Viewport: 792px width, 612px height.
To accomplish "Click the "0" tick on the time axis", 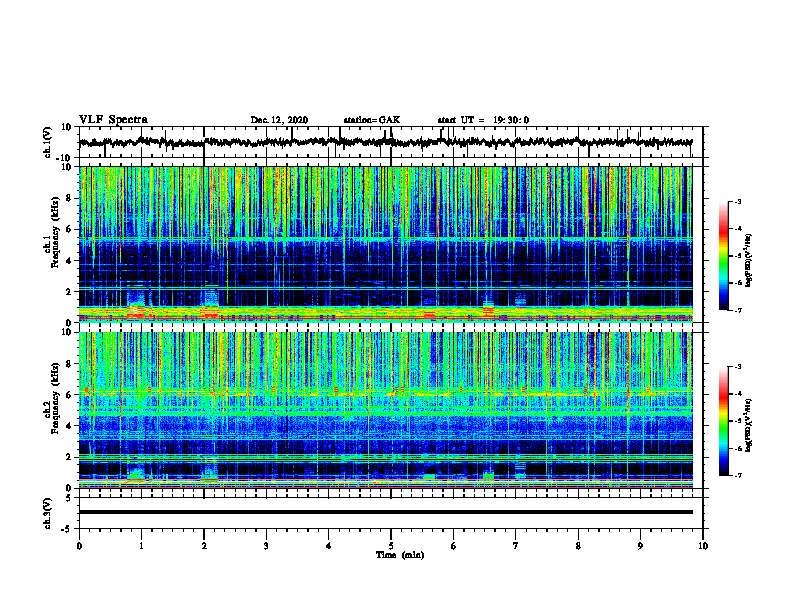I will tap(79, 546).
